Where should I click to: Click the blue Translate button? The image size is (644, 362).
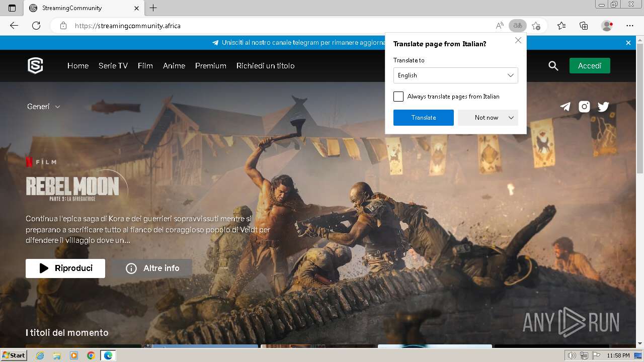coord(424,118)
